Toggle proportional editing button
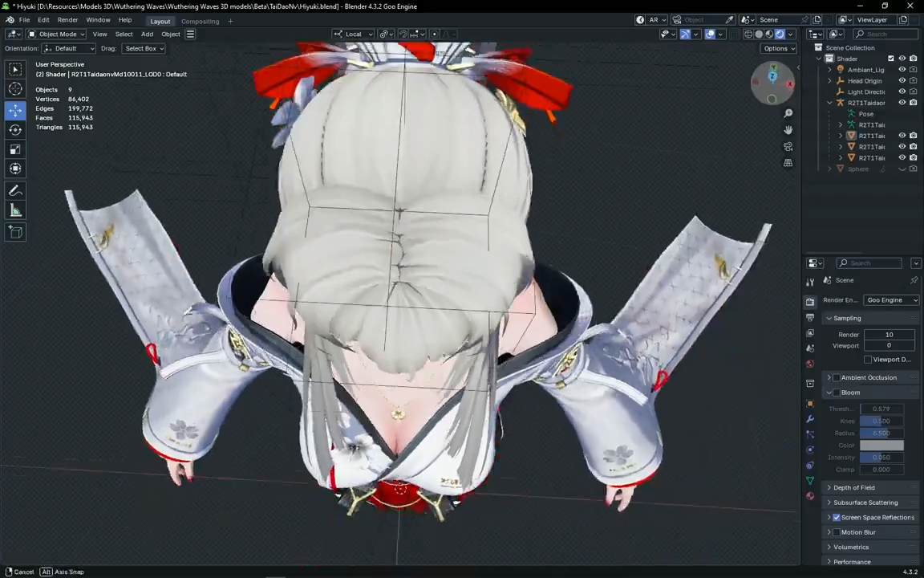 (x=434, y=35)
